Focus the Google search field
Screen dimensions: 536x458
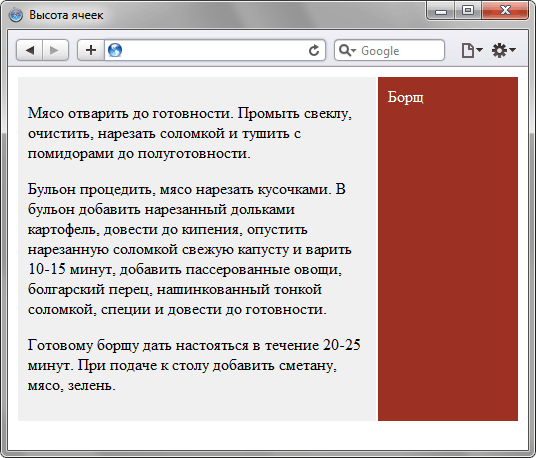(389, 50)
